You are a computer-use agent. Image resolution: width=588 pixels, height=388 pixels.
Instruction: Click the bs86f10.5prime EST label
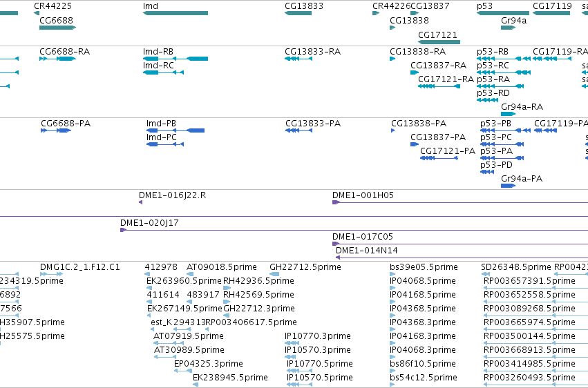pos(423,364)
